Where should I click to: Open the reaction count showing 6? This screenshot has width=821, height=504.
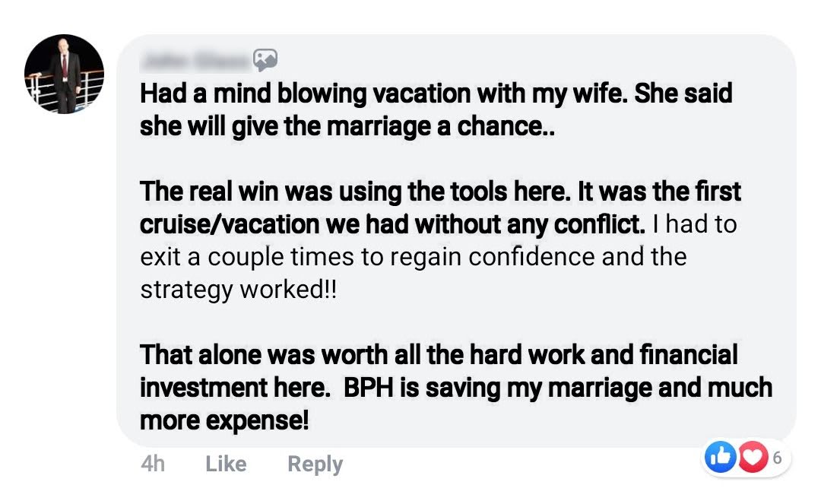[777, 457]
